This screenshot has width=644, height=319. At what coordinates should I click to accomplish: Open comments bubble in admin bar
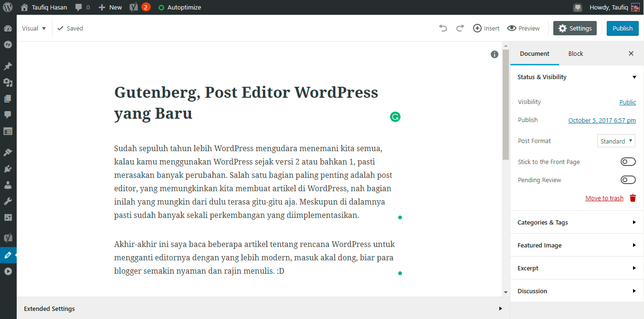(x=82, y=7)
